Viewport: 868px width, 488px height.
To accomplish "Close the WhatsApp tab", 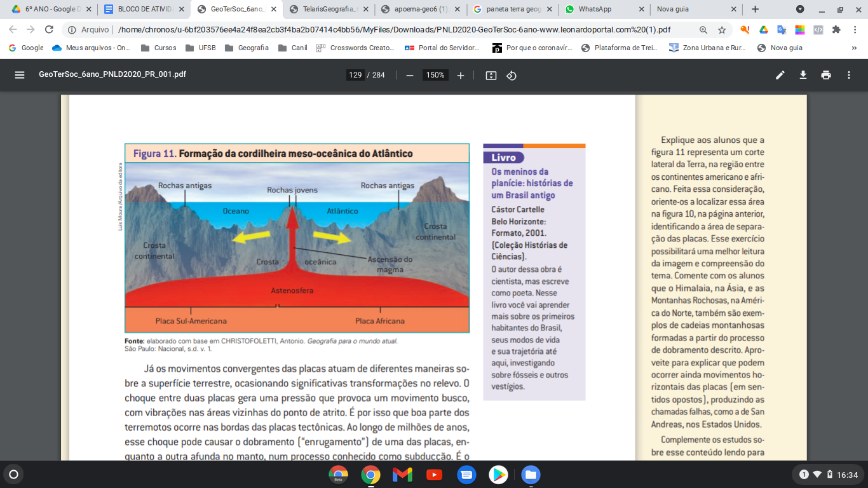I will 641,10.
